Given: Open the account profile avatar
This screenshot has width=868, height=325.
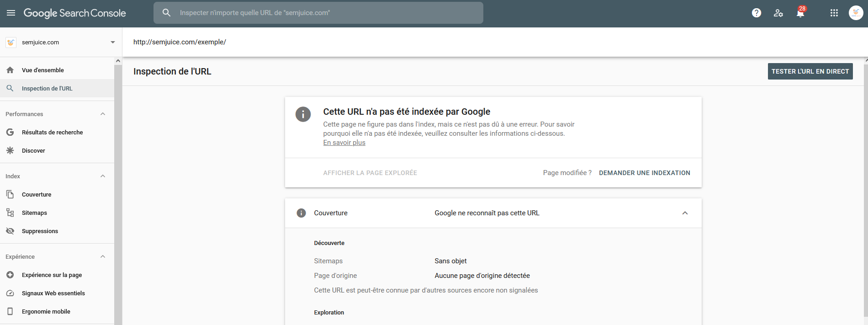Looking at the screenshot, I should pyautogui.click(x=856, y=13).
